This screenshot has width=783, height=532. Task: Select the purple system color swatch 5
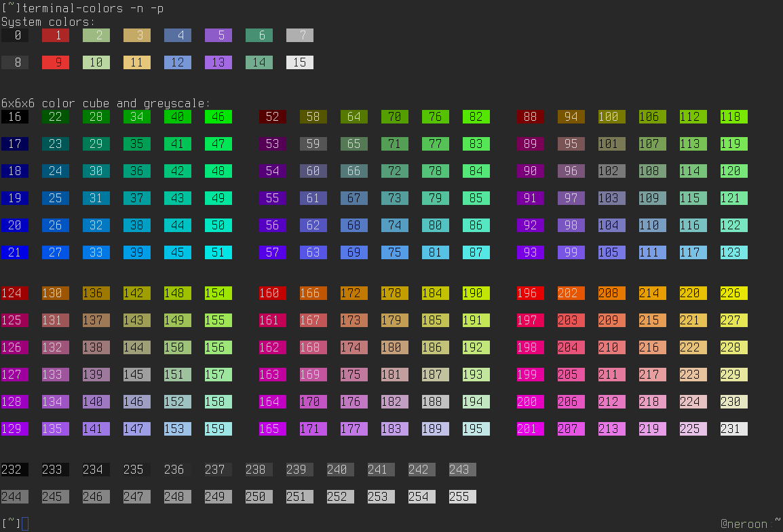click(x=218, y=35)
